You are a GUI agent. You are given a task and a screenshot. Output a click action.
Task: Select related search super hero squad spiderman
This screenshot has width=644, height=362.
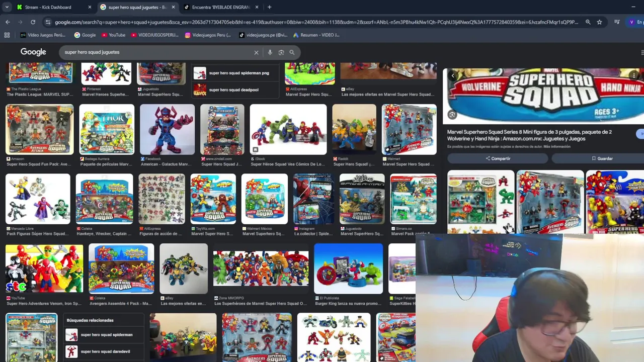(x=105, y=335)
